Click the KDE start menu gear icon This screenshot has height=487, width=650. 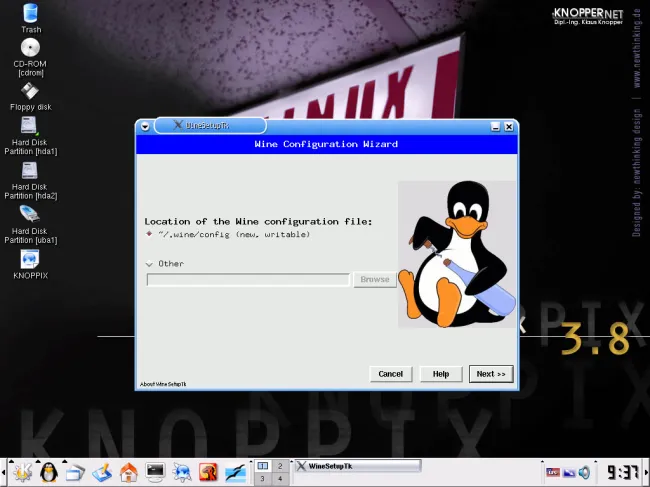click(21, 472)
